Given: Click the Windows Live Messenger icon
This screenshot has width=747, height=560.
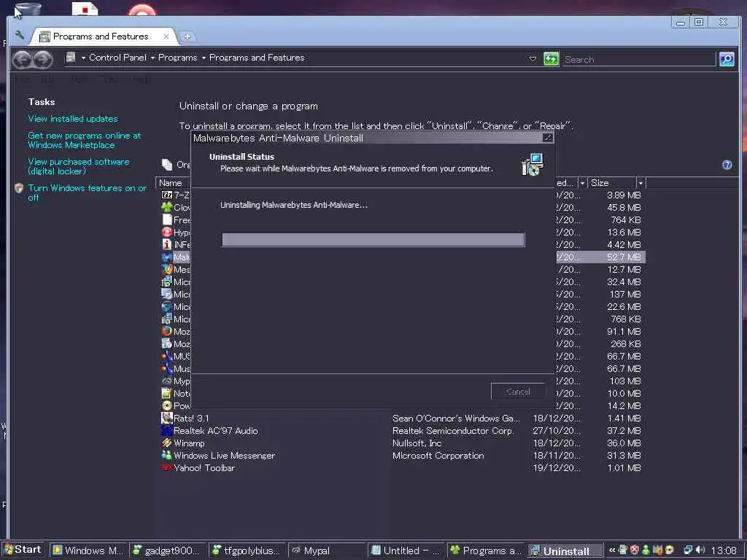Looking at the screenshot, I should 167,455.
